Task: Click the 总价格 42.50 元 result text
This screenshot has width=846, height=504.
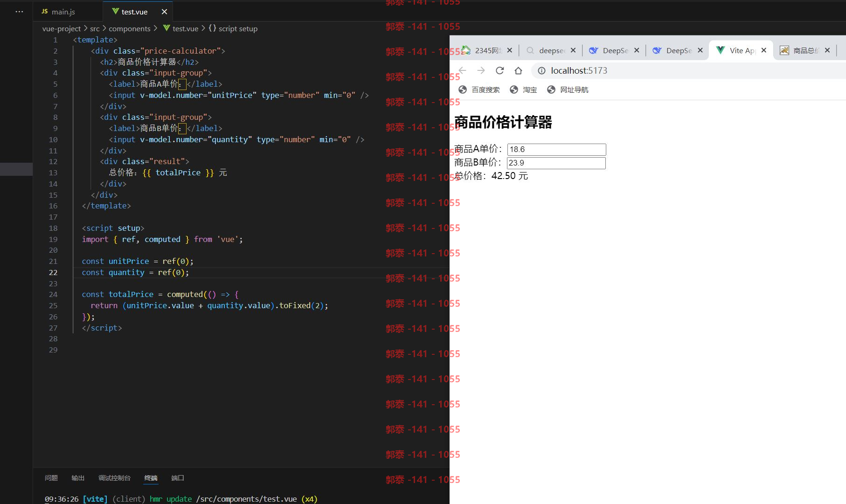Action: 491,176
